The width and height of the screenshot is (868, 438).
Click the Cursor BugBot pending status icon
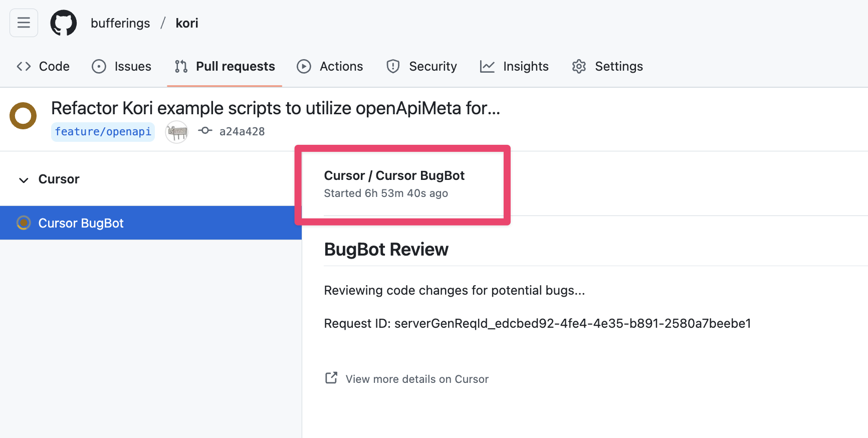[x=24, y=223]
